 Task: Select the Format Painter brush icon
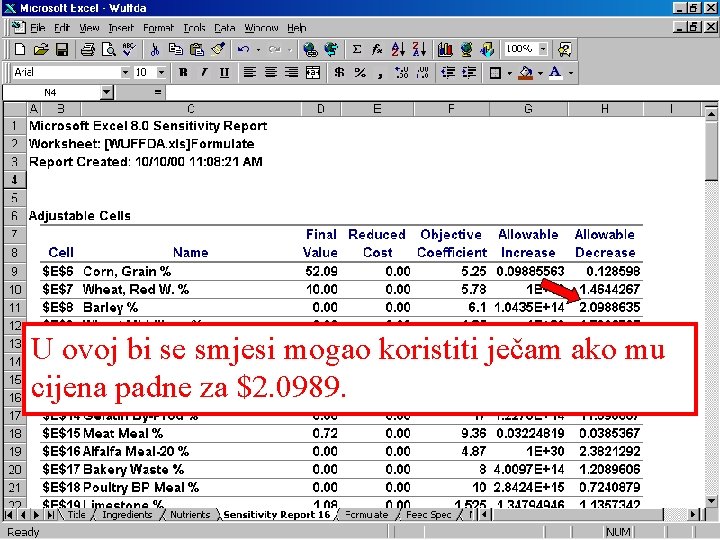click(x=218, y=49)
